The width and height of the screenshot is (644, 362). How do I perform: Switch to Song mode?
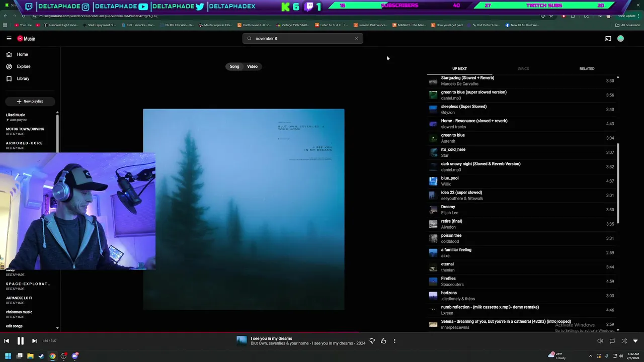click(x=234, y=66)
